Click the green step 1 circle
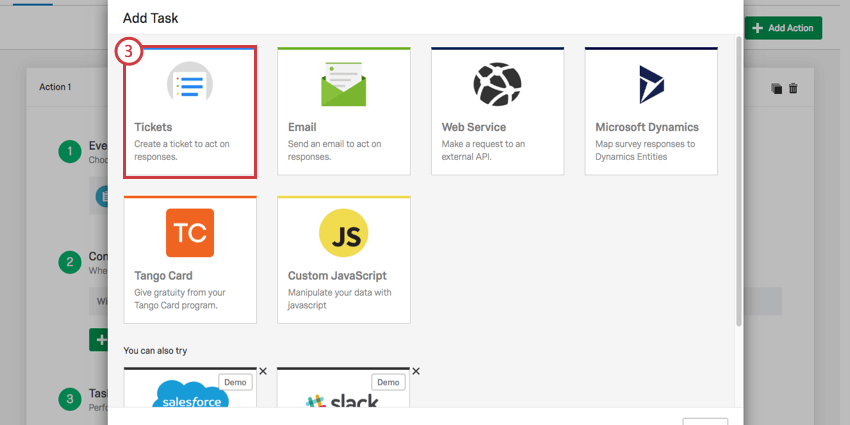 (x=70, y=152)
